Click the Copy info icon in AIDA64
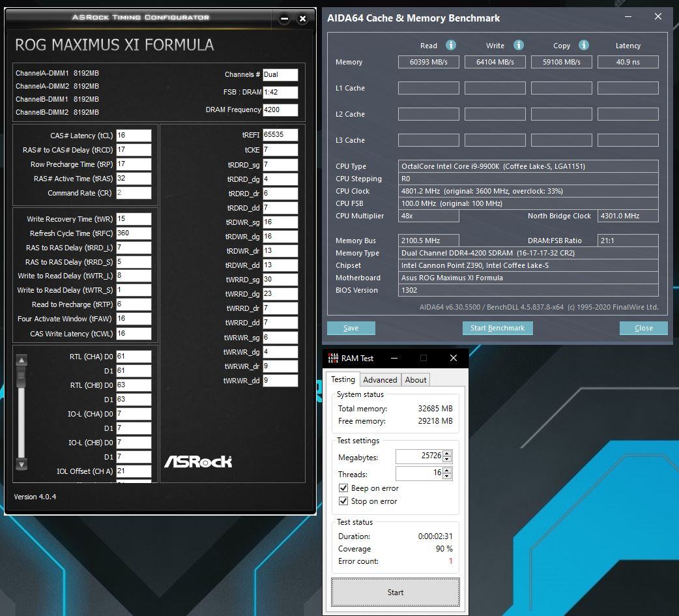 pos(584,45)
